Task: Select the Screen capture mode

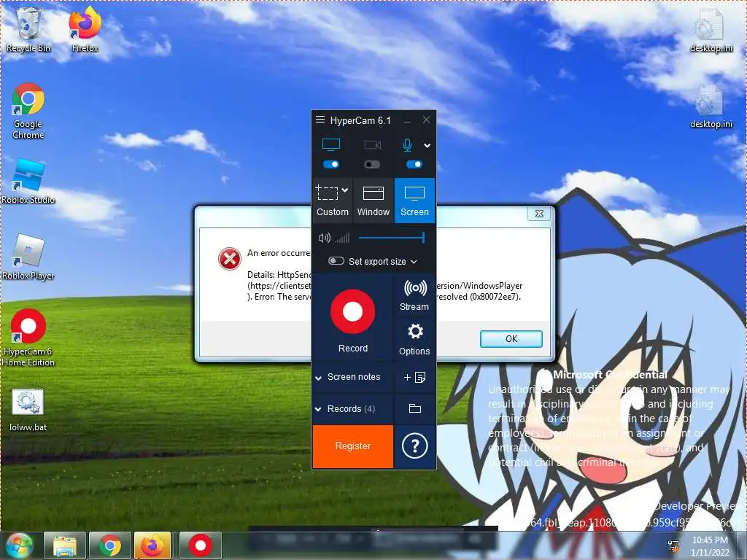Action: [414, 200]
